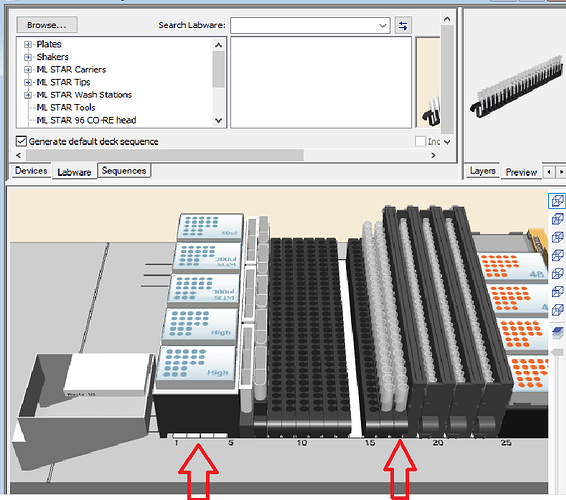Image resolution: width=566 pixels, height=500 pixels.
Task: Select the orange 48 tip rack
Action: click(x=513, y=266)
